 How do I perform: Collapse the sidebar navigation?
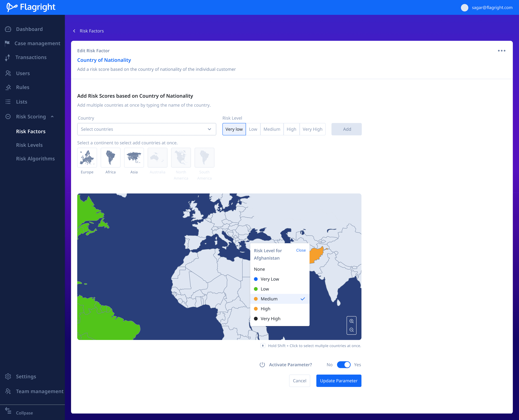(24, 412)
